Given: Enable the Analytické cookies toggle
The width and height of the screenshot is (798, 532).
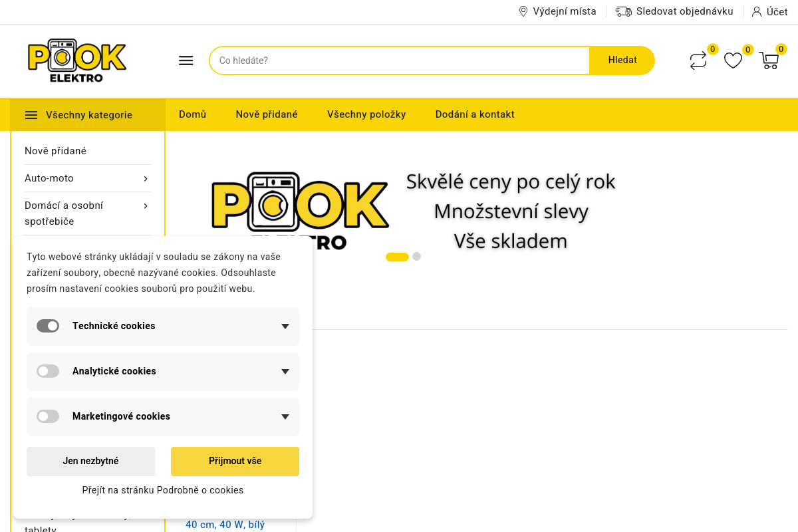Looking at the screenshot, I should 48,371.
